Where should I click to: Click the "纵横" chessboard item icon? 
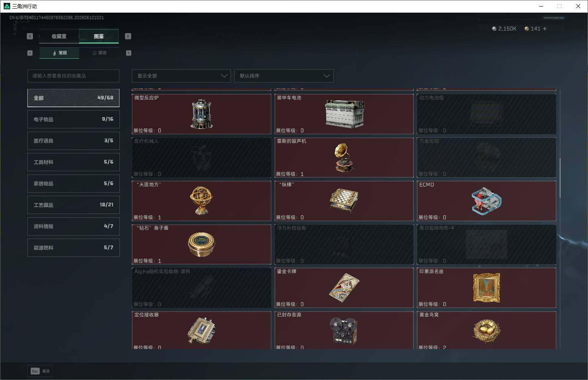tap(344, 201)
